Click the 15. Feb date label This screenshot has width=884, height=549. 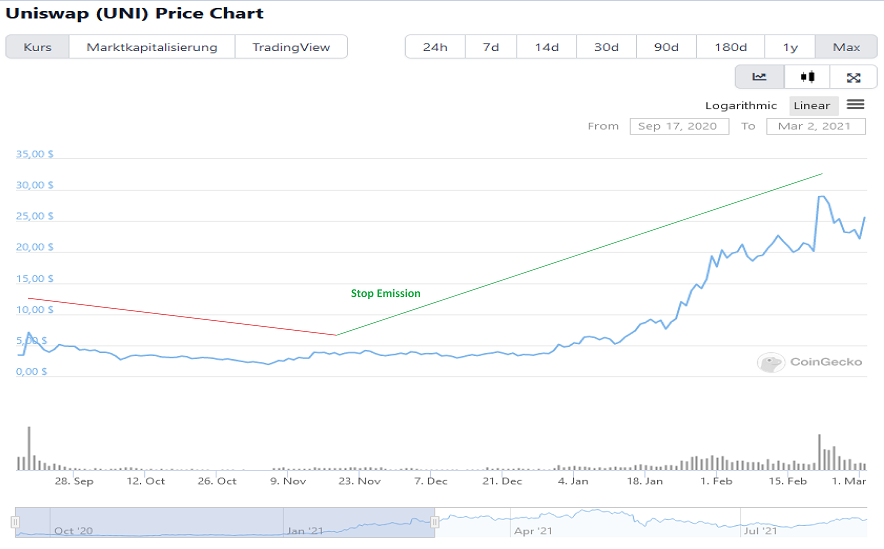788,481
